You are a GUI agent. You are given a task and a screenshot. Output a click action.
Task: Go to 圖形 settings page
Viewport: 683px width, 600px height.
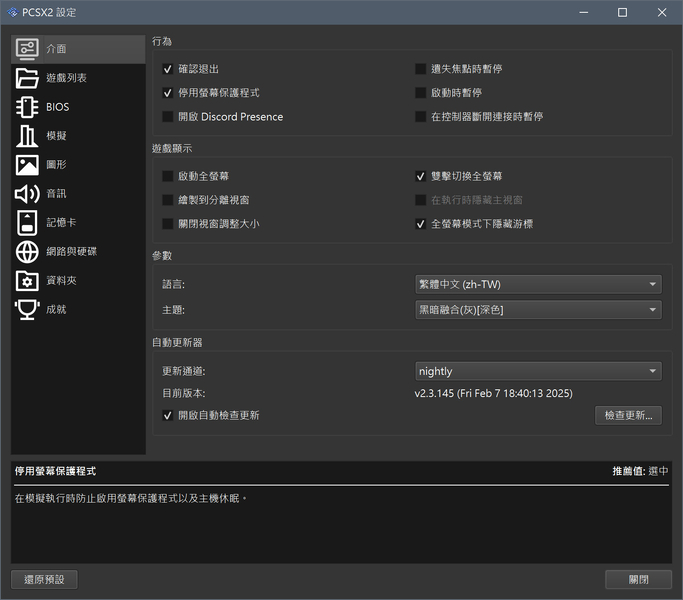pos(78,165)
